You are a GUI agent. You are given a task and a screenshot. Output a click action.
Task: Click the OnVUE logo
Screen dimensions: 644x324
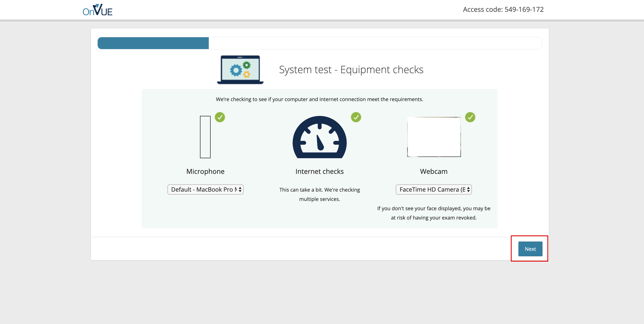tap(97, 10)
